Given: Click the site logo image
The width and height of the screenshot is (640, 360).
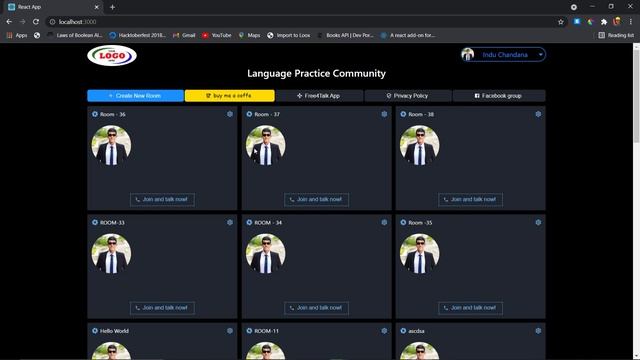Looking at the screenshot, I should point(112,56).
